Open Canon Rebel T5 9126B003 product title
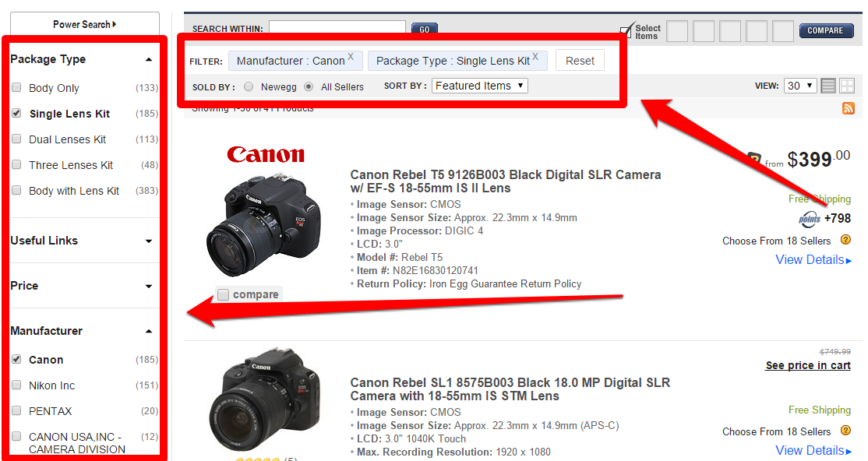The width and height of the screenshot is (868, 461). (x=506, y=181)
